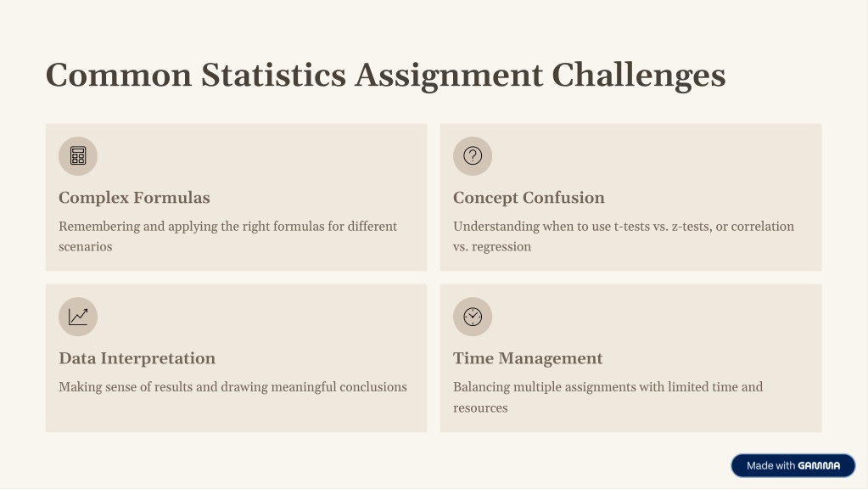Click the Made with Gamma badge
The width and height of the screenshot is (868, 489).
[x=792, y=465]
